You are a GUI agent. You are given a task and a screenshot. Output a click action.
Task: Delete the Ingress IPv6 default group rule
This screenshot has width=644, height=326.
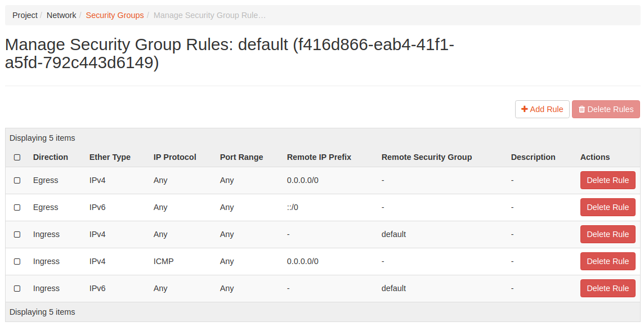(607, 288)
